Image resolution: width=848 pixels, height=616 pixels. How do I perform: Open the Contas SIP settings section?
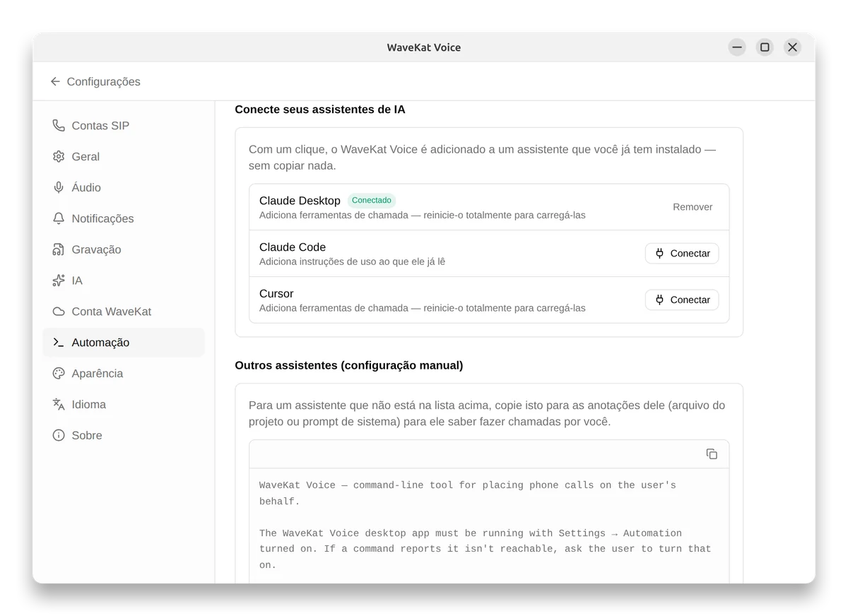coord(124,126)
